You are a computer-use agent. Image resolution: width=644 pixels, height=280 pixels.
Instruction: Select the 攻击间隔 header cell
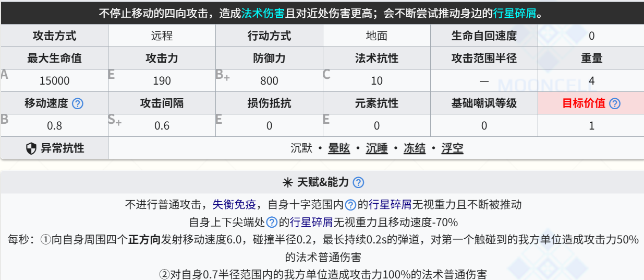pyautogui.click(x=162, y=103)
